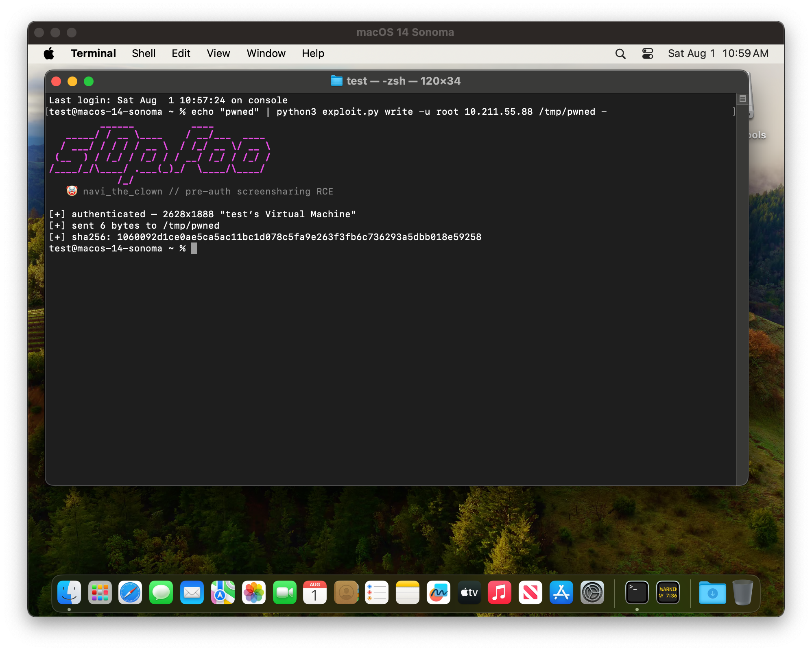Open the Console app in the Dock
Viewport: 812px width, 651px height.
668,592
